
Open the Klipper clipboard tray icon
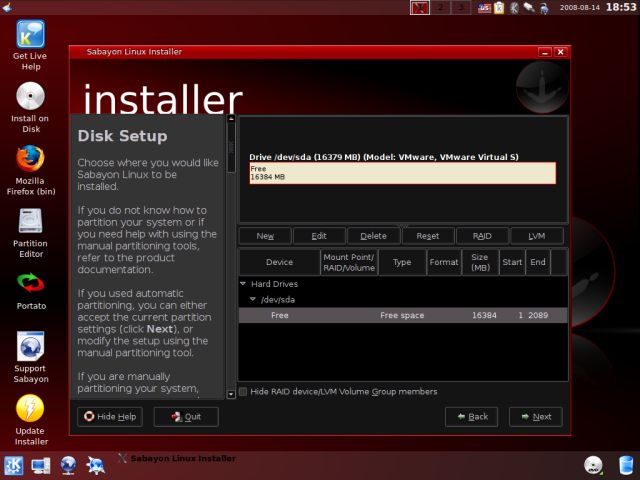click(x=499, y=8)
